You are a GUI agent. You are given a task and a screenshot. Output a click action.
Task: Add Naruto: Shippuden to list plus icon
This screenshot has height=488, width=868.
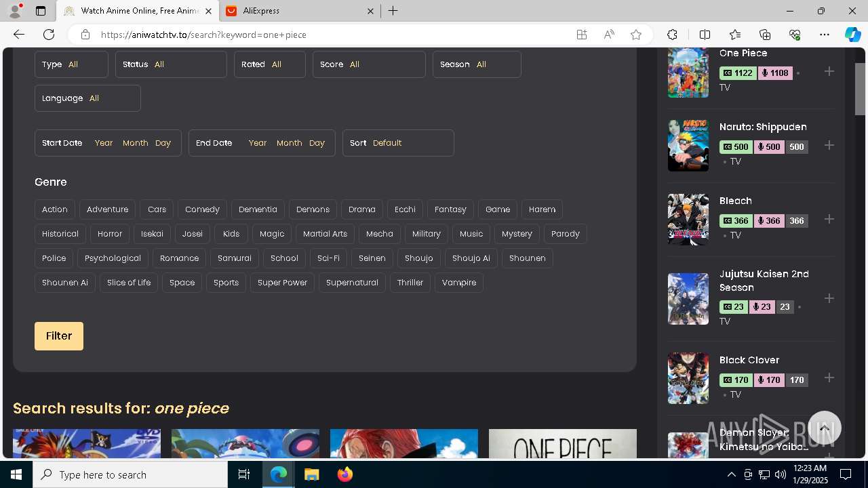(829, 145)
